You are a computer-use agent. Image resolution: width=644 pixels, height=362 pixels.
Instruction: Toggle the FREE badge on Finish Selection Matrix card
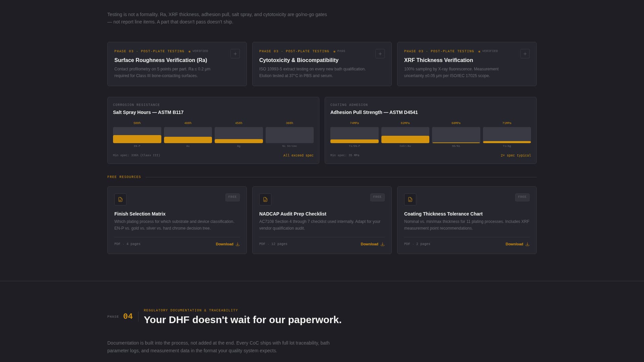click(232, 197)
